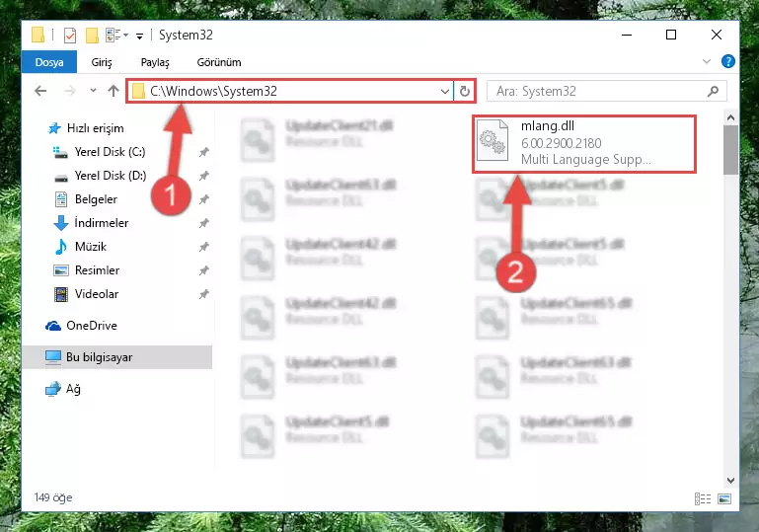Click the Properties checkmark icon in title bar
The height and width of the screenshot is (532, 759).
(x=70, y=35)
